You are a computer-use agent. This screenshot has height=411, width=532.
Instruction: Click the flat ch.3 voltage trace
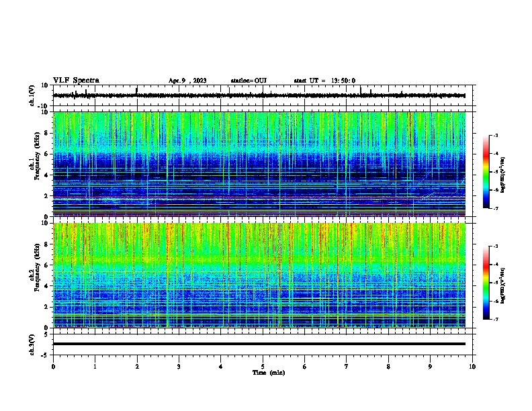[259, 344]
